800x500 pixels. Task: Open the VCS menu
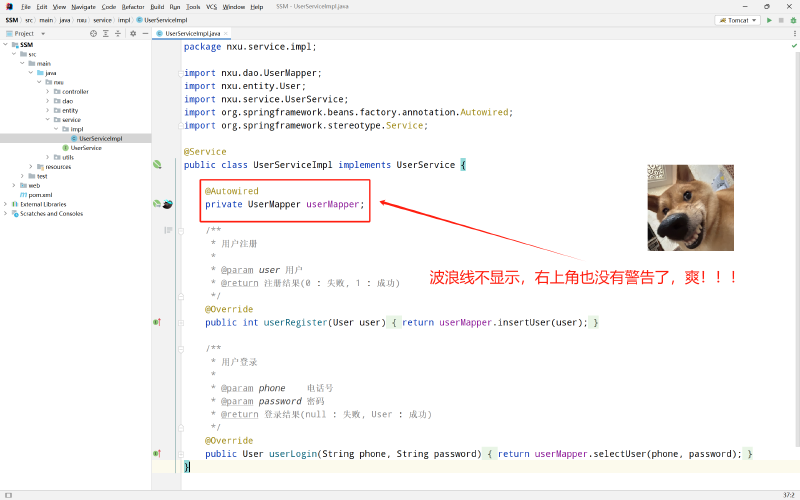click(x=211, y=7)
